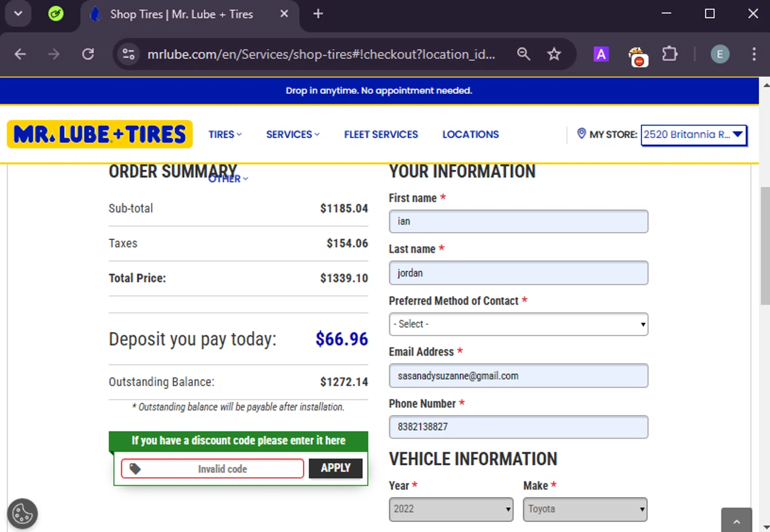Open the purple A extension icon
The image size is (770, 532).
601,54
